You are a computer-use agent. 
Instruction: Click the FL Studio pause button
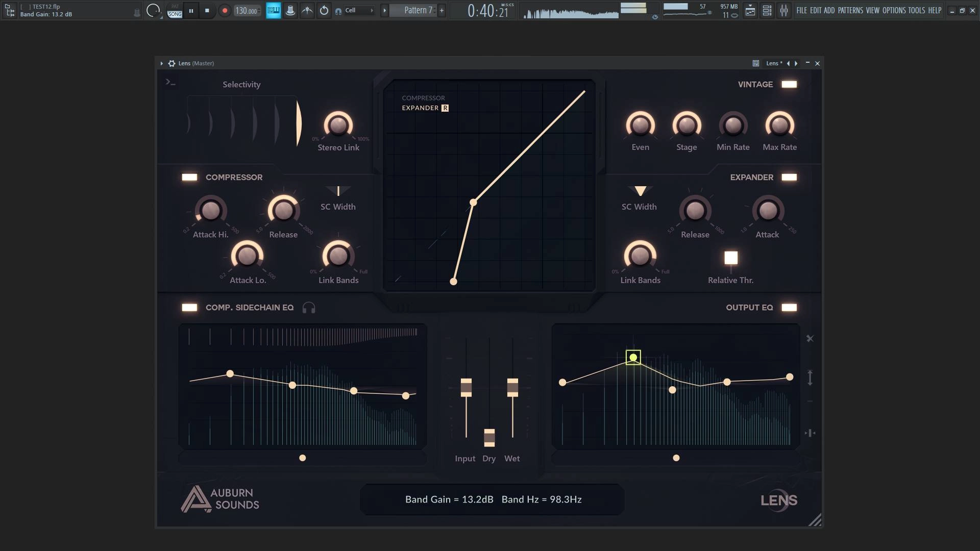pos(191,10)
